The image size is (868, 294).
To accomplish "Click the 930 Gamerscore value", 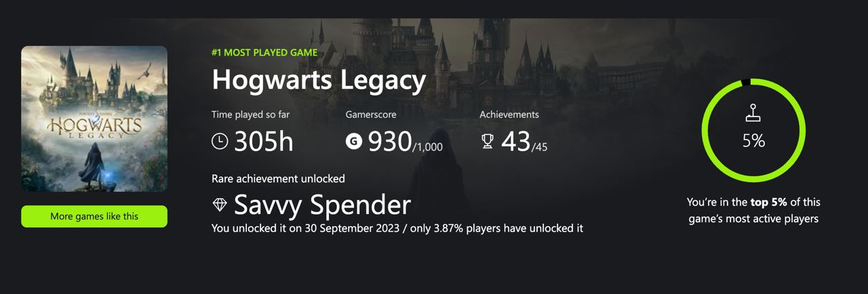I will [390, 142].
